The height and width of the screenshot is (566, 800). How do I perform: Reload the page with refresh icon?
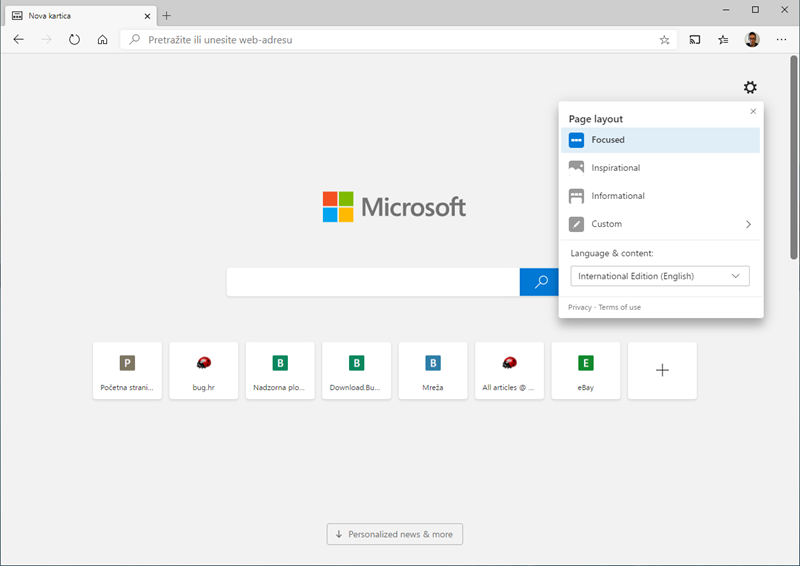click(74, 40)
